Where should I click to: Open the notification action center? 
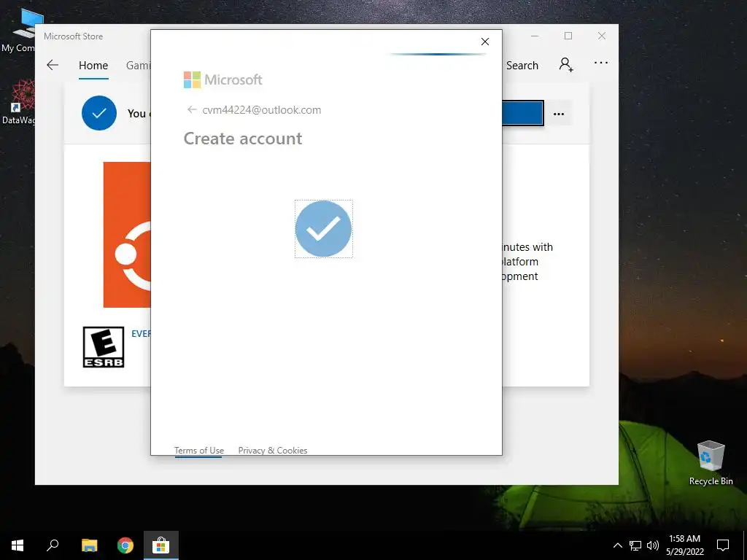(x=723, y=545)
